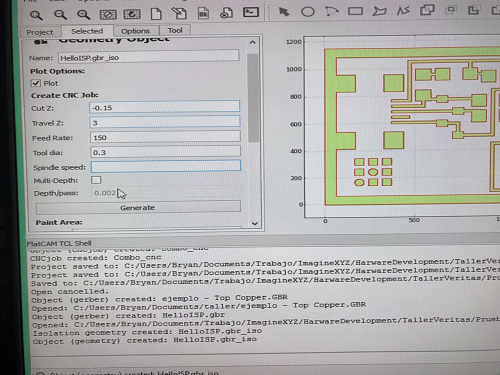Click the Replot toolbar icon
500x375 pixels.
click(x=132, y=14)
